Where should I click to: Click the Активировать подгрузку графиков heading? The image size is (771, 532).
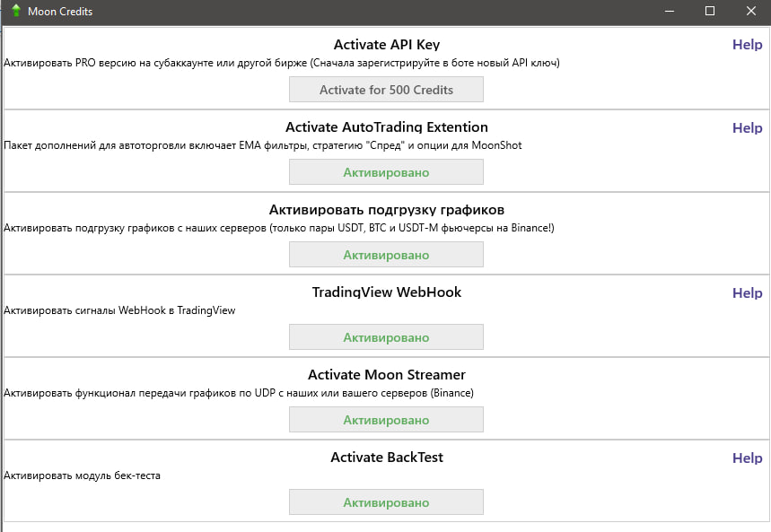(386, 210)
